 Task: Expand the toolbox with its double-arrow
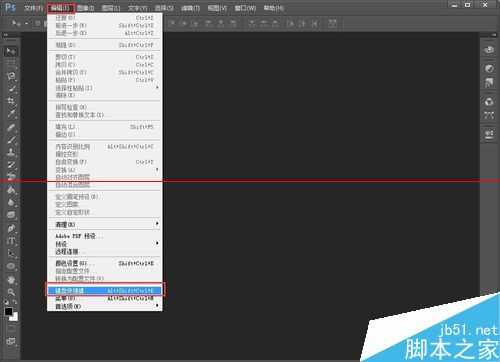[6, 35]
